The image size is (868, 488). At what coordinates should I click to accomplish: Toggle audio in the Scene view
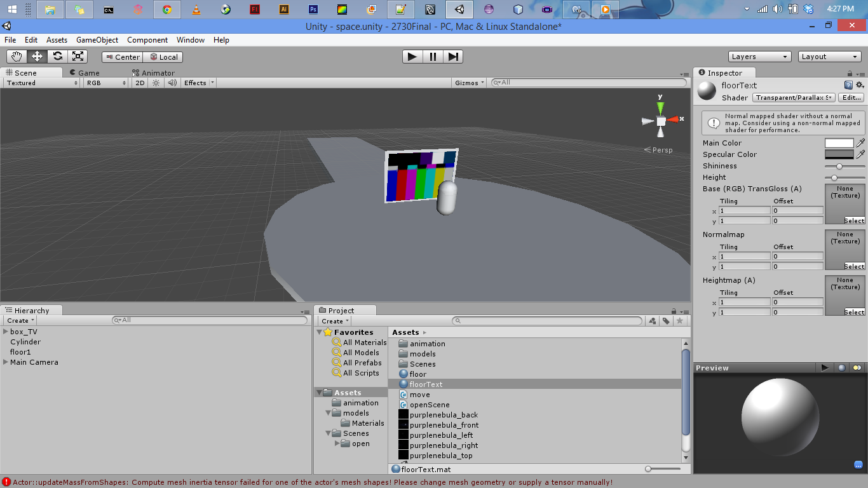tap(170, 82)
